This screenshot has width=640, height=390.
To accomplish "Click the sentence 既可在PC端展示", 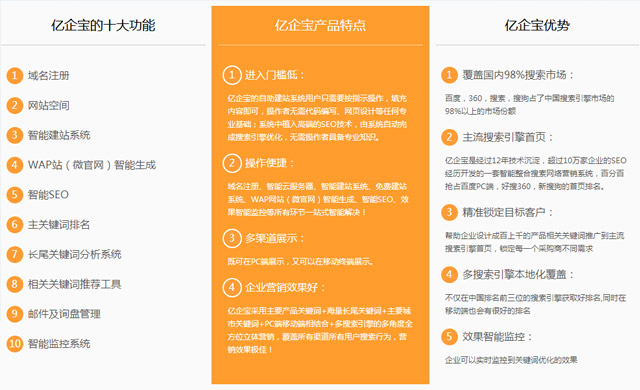I will (300, 261).
